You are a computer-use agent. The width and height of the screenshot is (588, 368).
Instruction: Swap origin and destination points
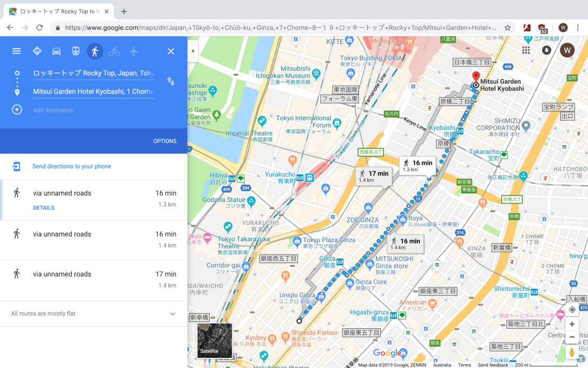pyautogui.click(x=170, y=82)
